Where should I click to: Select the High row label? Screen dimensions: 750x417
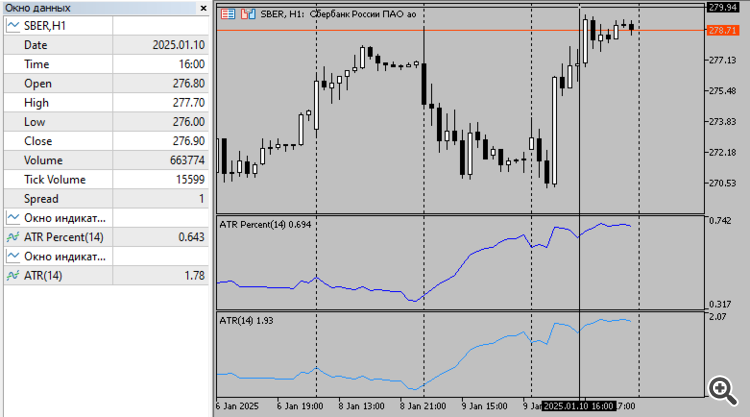[x=36, y=103]
